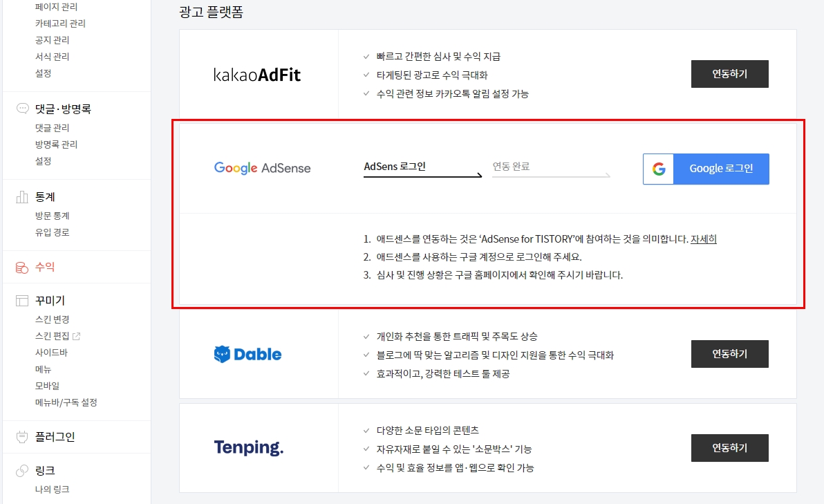
Task: Select the 통계 section heading
Action: (x=45, y=197)
